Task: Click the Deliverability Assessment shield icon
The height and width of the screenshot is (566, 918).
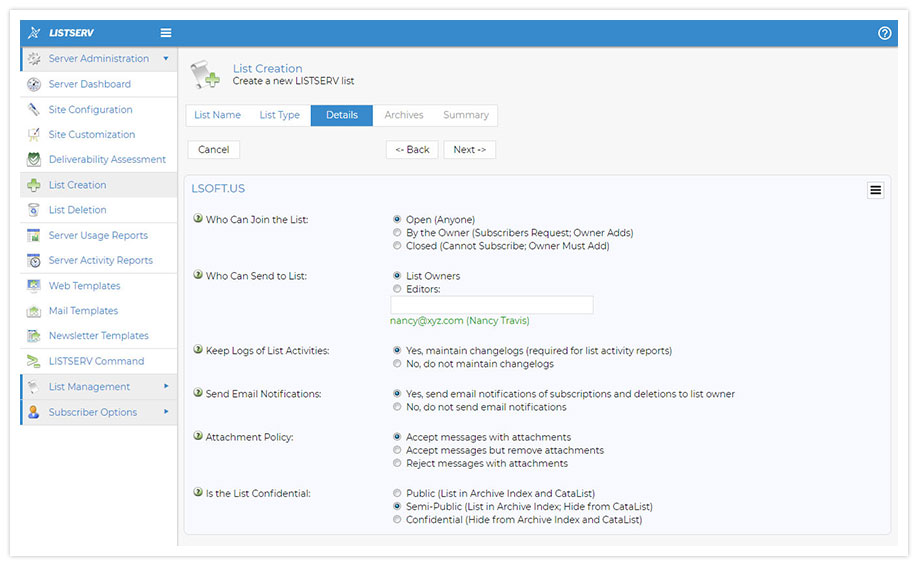Action: tap(34, 159)
